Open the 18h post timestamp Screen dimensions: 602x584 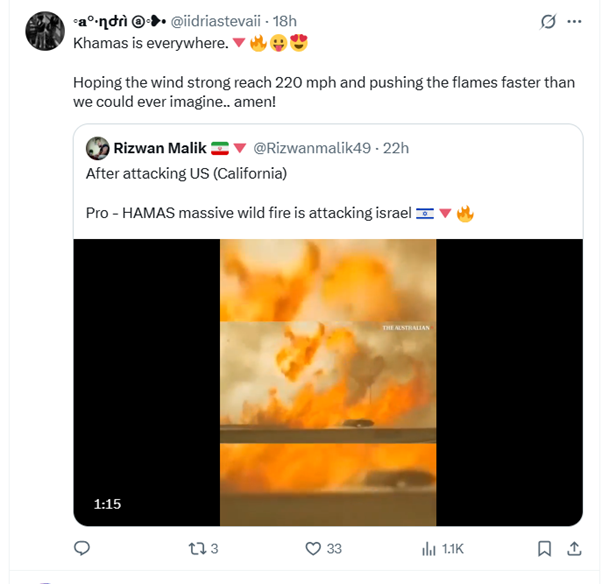point(284,21)
